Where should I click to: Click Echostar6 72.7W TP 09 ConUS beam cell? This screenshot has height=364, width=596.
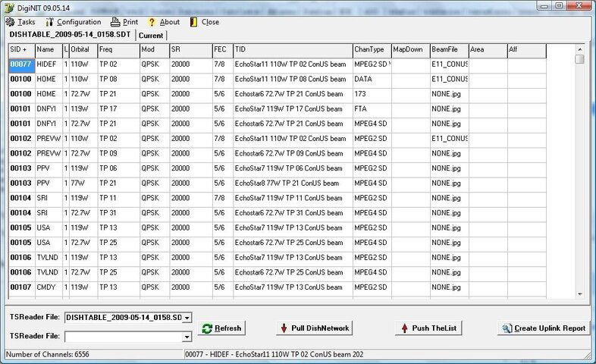pos(293,154)
